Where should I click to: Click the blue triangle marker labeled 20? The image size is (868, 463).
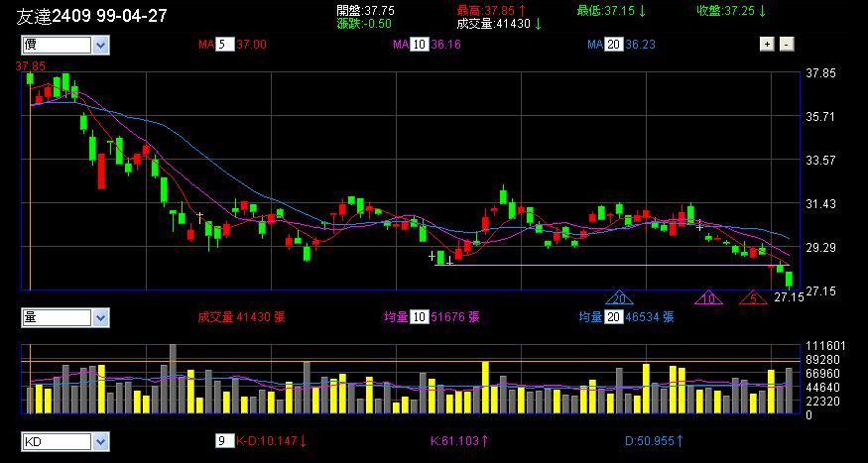(621, 297)
